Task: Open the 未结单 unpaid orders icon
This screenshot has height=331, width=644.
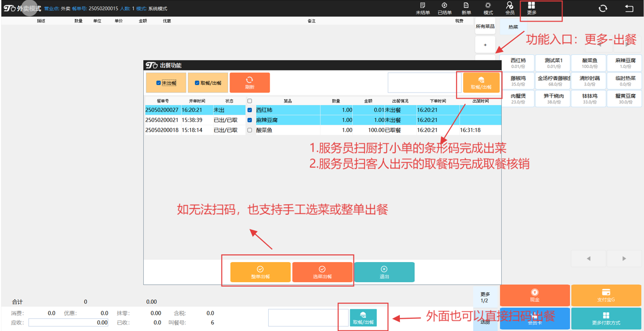Action: coord(422,8)
